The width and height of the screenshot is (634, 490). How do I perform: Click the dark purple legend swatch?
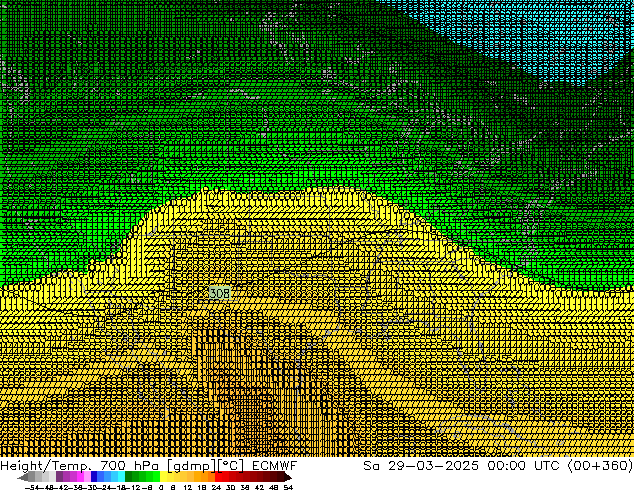tap(59, 477)
